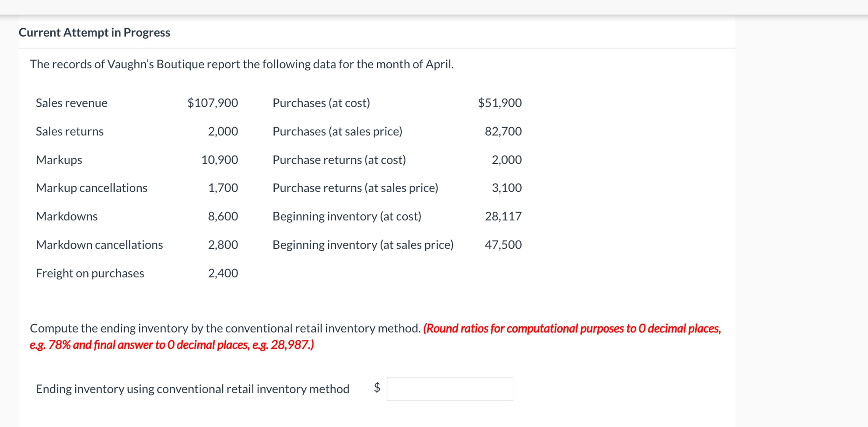Click the Beginning inventory (at cost) value 28,117
The image size is (868, 427).
[x=503, y=216]
